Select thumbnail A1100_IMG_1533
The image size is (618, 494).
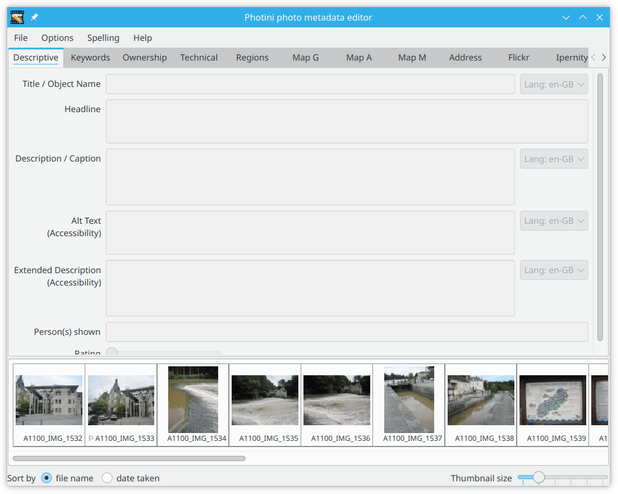[x=121, y=405]
